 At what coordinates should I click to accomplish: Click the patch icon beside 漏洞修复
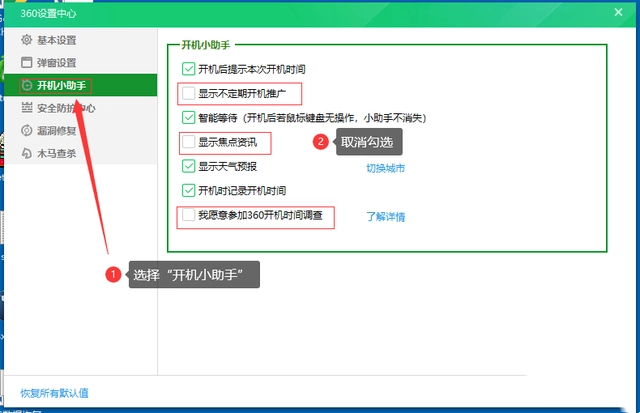(x=27, y=131)
